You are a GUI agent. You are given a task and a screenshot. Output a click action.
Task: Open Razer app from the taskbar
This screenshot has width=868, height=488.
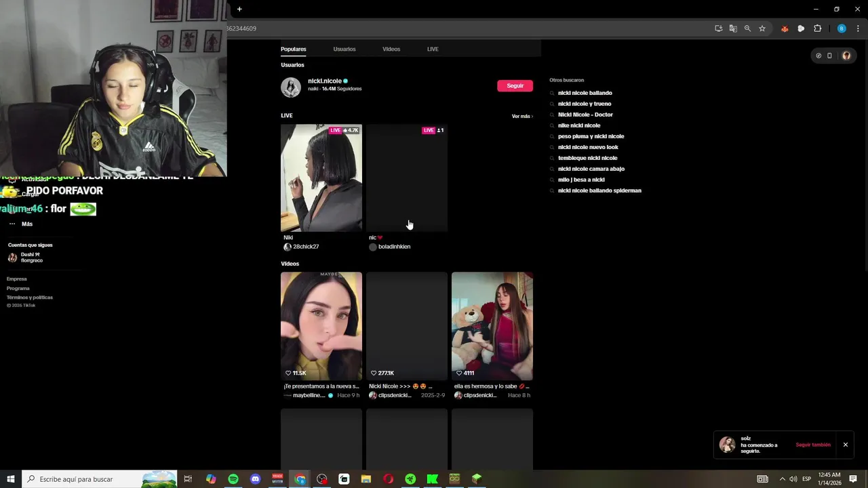pos(410,479)
